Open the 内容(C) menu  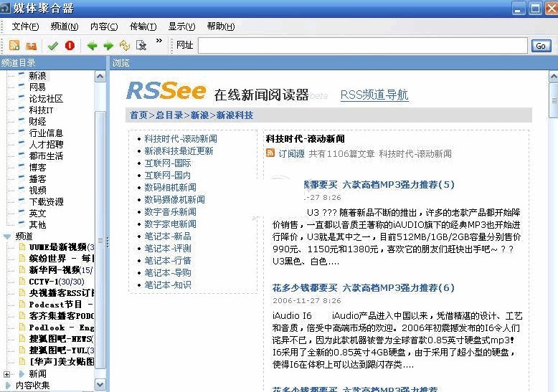click(x=104, y=27)
